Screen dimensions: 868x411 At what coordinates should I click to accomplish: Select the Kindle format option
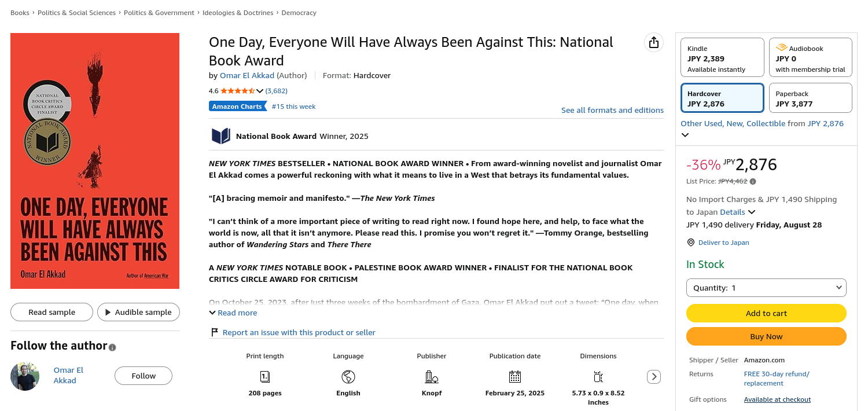[722, 57]
